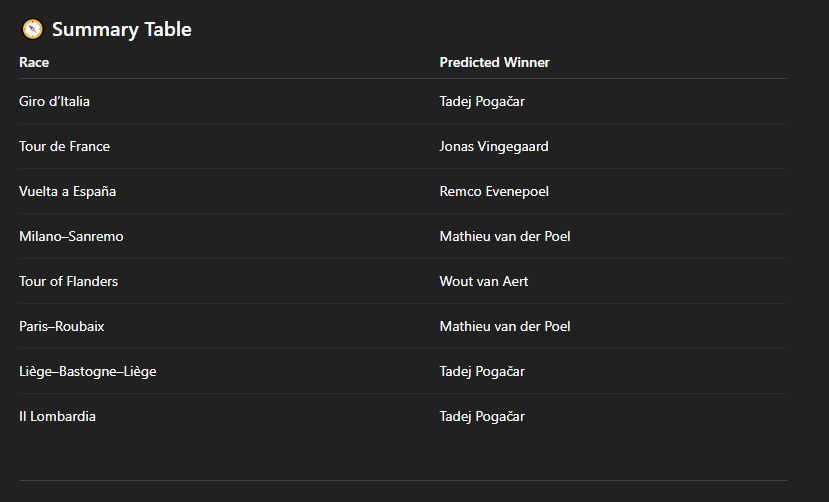Select the Wout van Aert winner cell

click(484, 281)
